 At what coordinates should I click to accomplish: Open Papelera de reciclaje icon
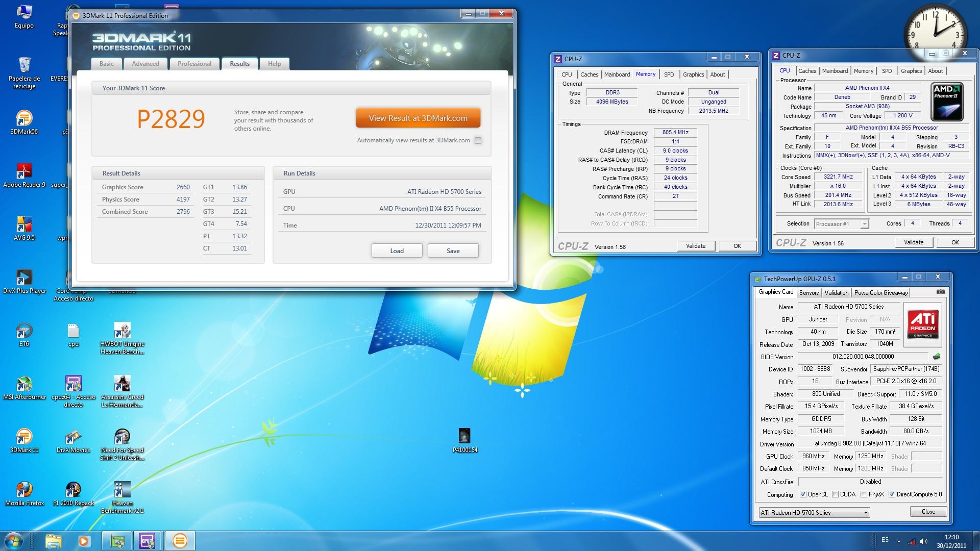click(24, 72)
